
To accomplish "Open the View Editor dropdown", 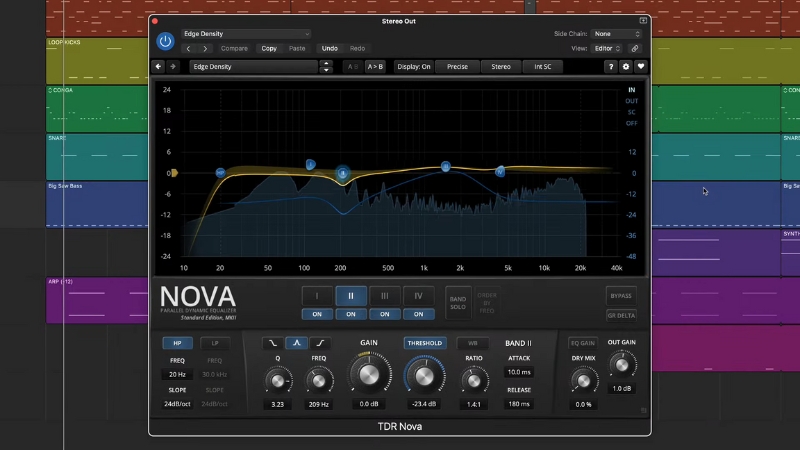I will pos(607,48).
